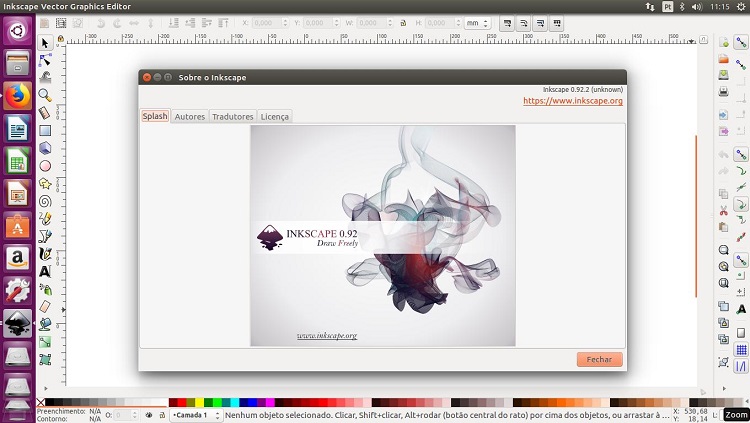This screenshot has width=750, height=423.
Task: Click the Save document icon
Action: [723, 75]
